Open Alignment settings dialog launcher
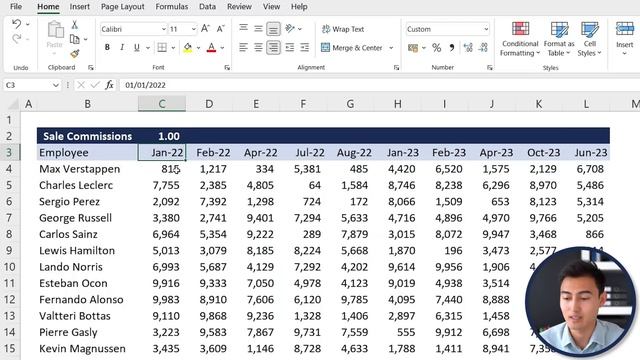Viewport: 640px width, 360px height. (x=396, y=68)
